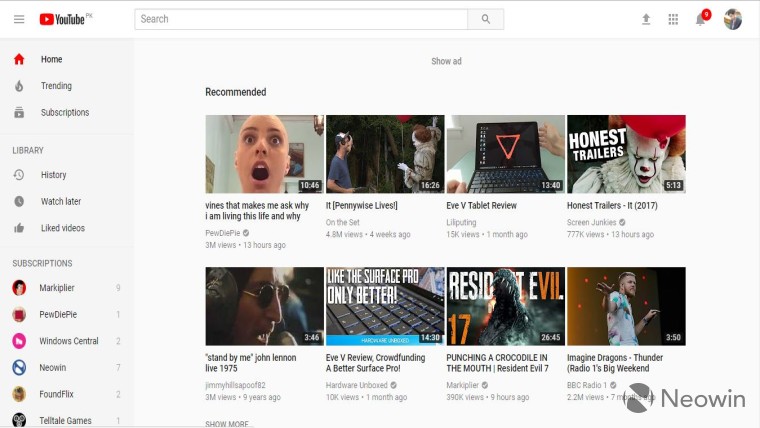Click into the Search field
760x428 pixels.
pyautogui.click(x=301, y=19)
